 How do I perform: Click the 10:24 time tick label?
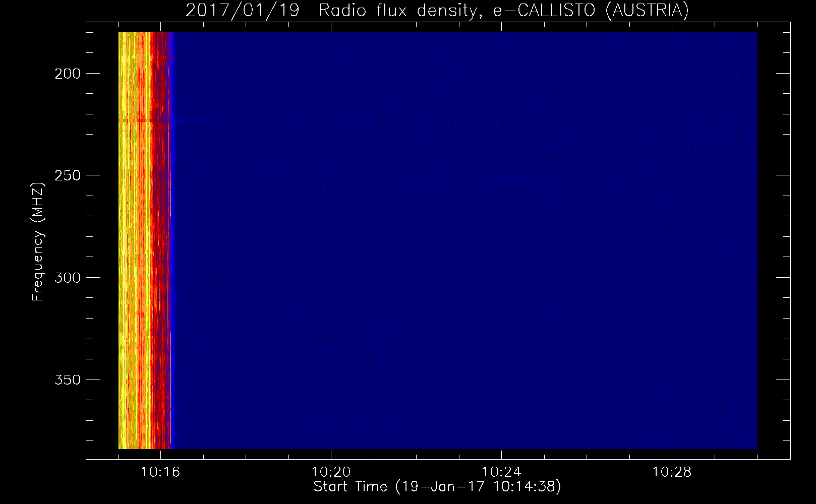click(501, 472)
